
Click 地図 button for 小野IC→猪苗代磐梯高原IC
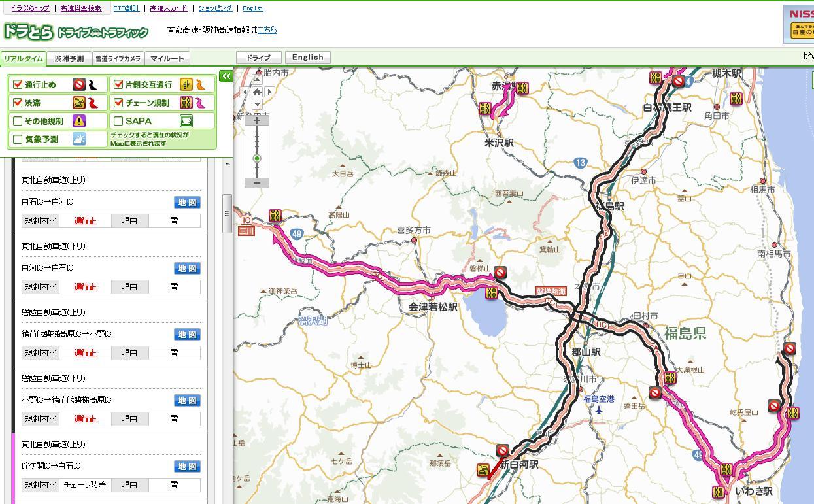coord(187,401)
